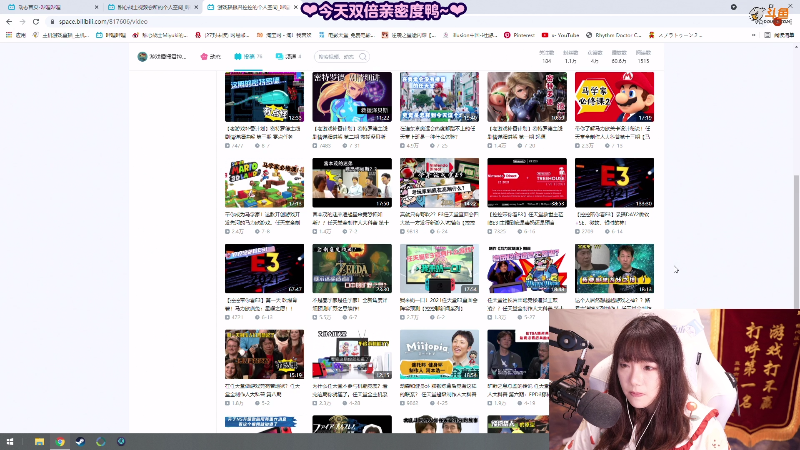800x450 pixels.
Task: Open the cartoon Samus blue suit video thumbnail
Action: pos(352,97)
